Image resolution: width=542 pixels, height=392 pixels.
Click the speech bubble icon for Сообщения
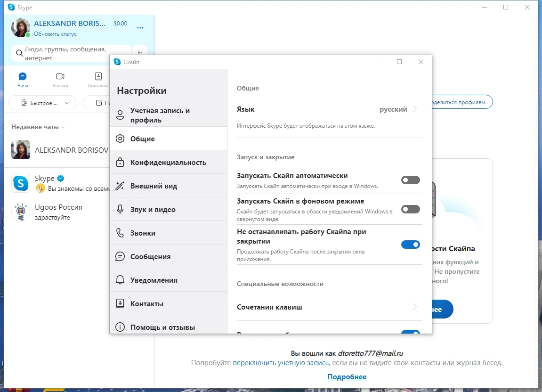[x=120, y=256]
